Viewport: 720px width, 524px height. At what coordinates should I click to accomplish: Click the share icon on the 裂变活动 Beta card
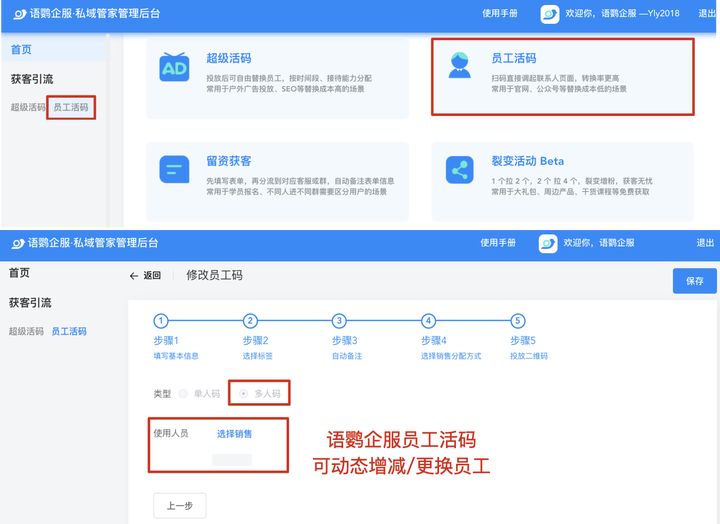click(x=460, y=169)
